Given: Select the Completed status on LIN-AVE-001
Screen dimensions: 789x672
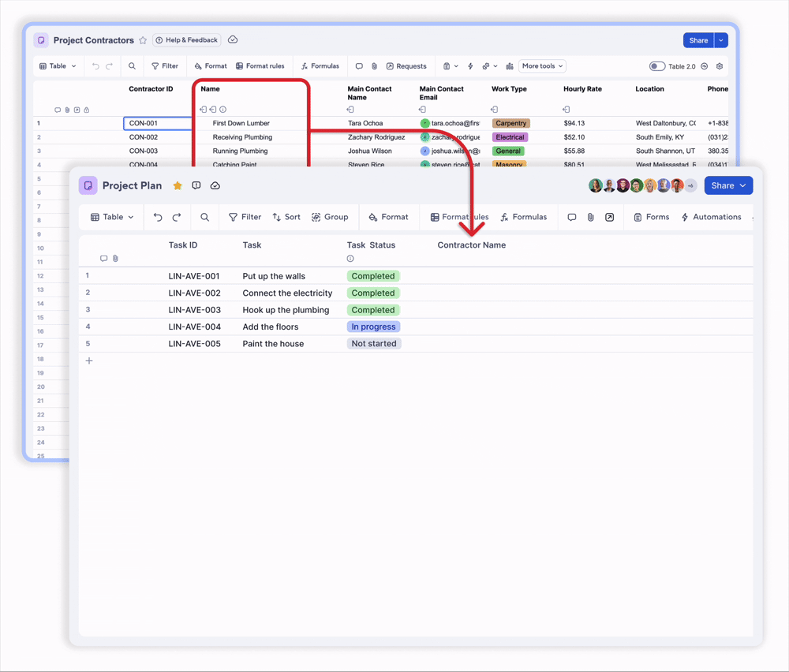Looking at the screenshot, I should (372, 276).
